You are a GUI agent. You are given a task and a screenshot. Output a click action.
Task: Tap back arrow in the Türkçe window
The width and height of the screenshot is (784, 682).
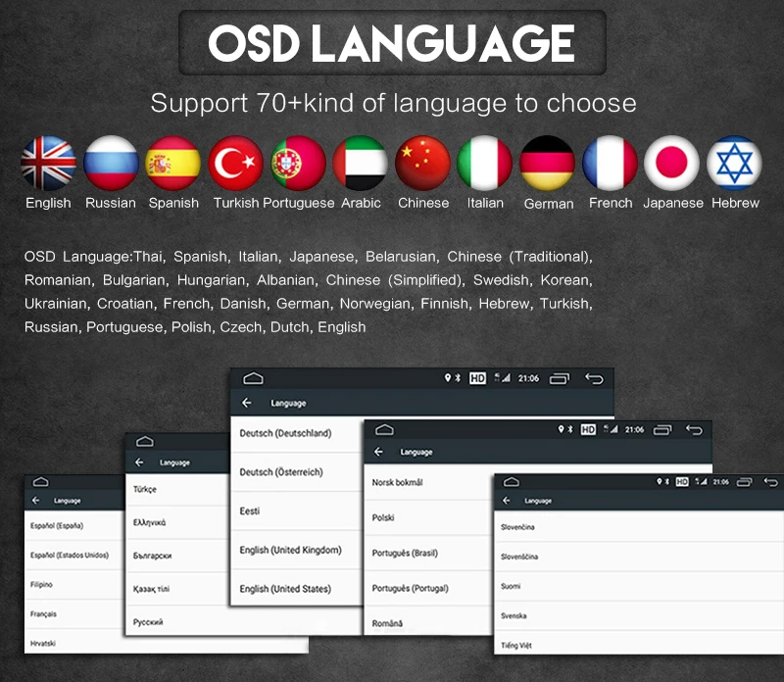pos(139,463)
